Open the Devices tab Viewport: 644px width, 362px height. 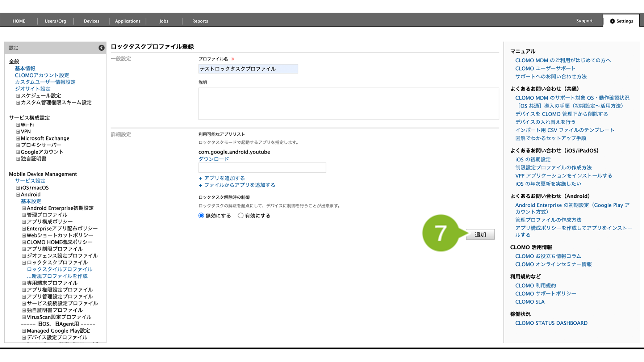(91, 21)
